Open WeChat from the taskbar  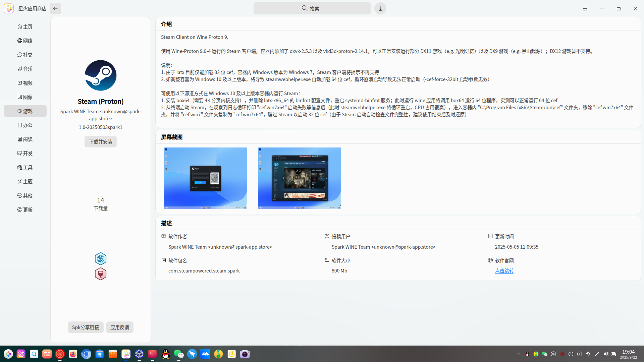pyautogui.click(x=179, y=354)
